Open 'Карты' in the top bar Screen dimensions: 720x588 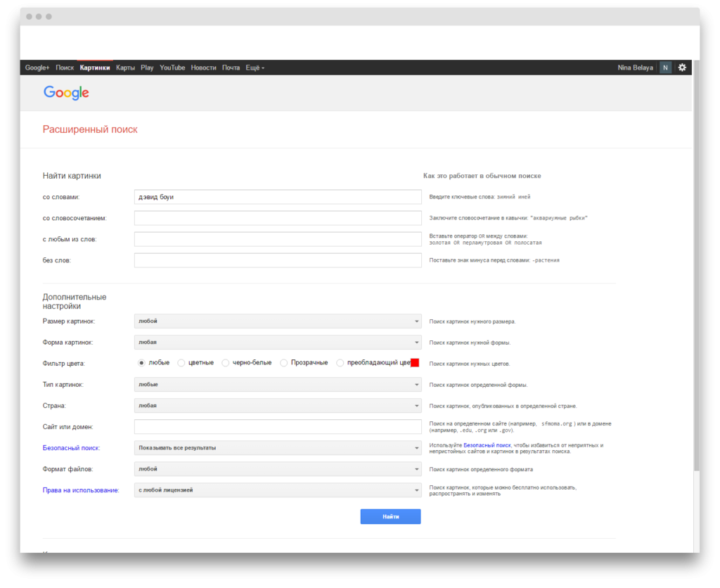point(125,68)
